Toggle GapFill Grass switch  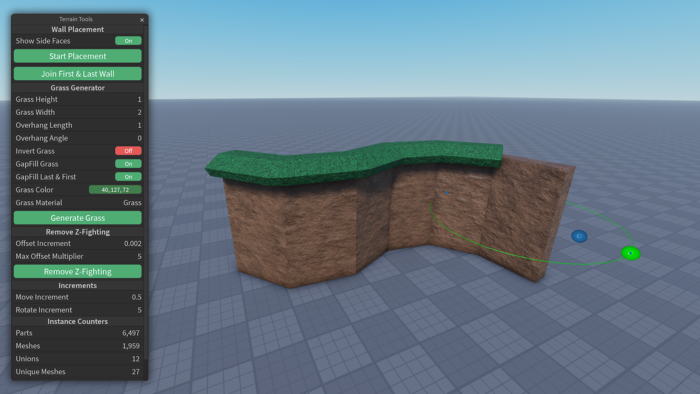(128, 164)
